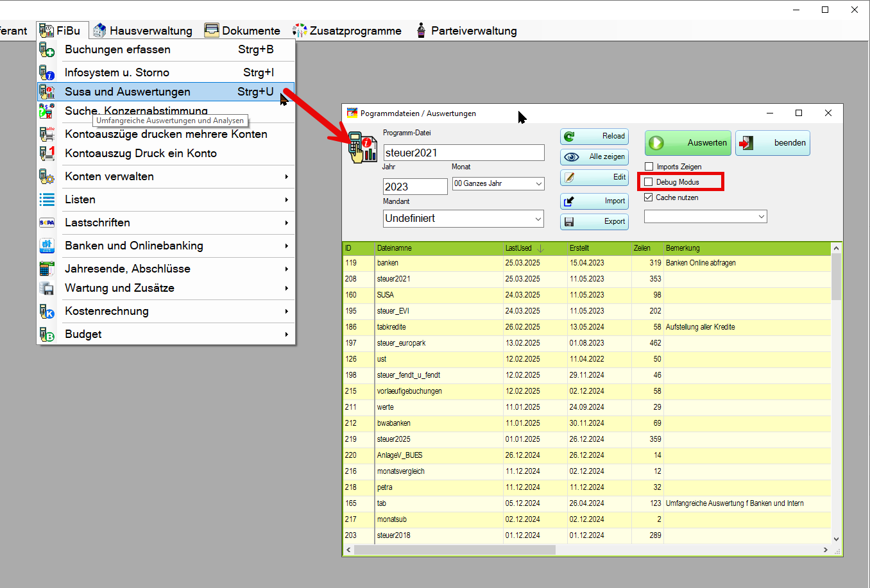
Task: Click the beenden button
Action: coord(772,143)
